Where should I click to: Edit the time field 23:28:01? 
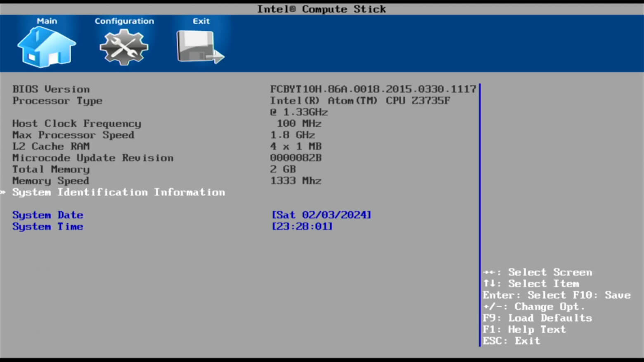tap(302, 227)
